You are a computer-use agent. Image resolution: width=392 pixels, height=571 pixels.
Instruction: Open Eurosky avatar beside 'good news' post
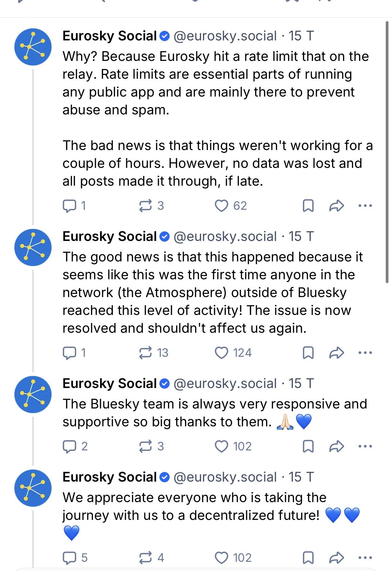[x=33, y=247]
